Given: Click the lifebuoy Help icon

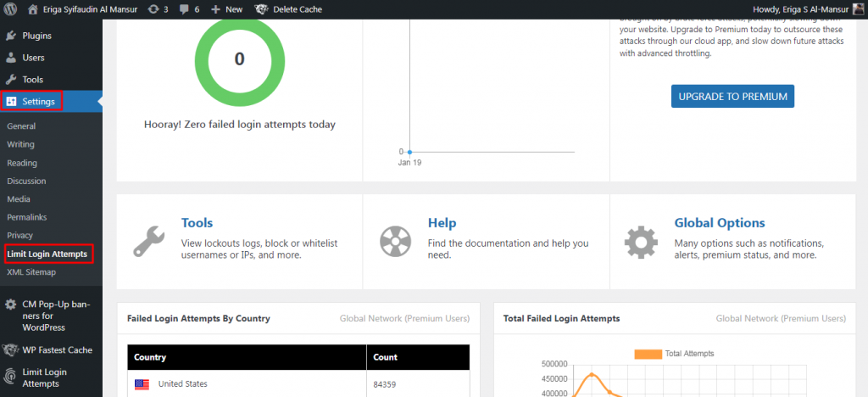Looking at the screenshot, I should [395, 241].
